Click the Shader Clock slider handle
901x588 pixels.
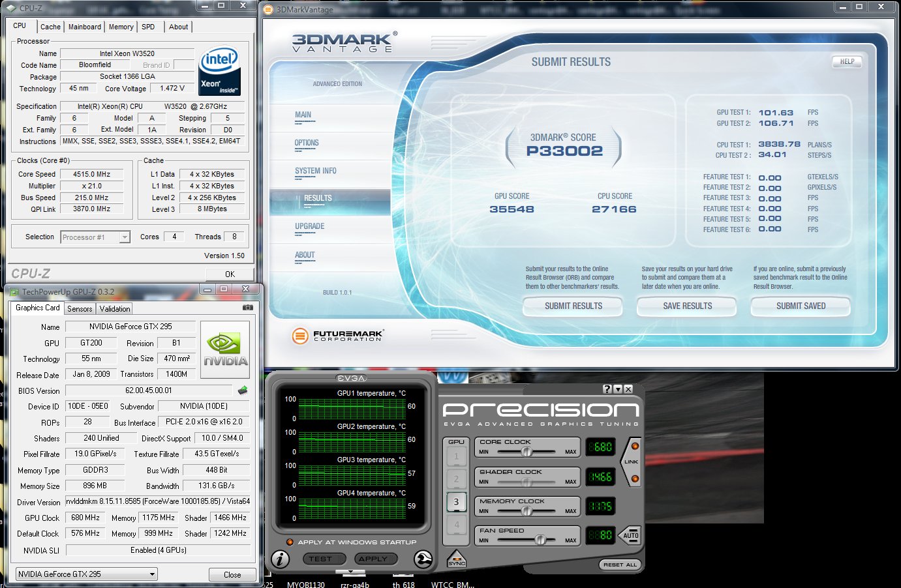coord(527,482)
